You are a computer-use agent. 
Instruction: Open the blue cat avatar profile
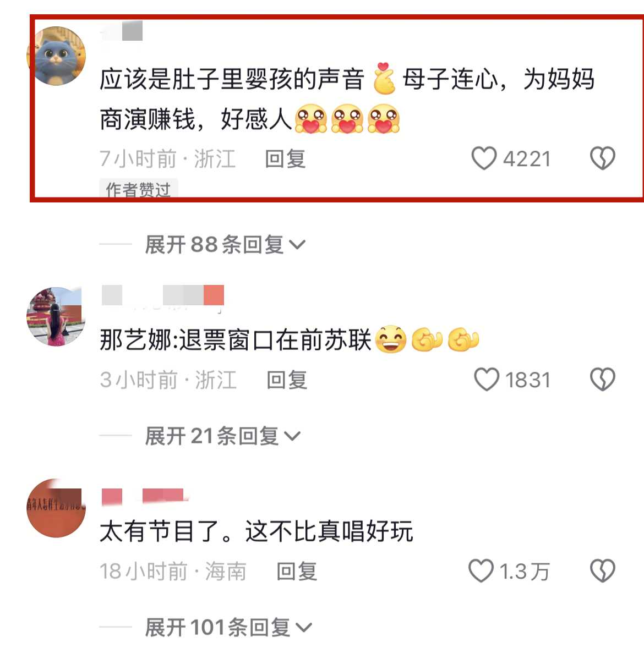pyautogui.click(x=56, y=56)
